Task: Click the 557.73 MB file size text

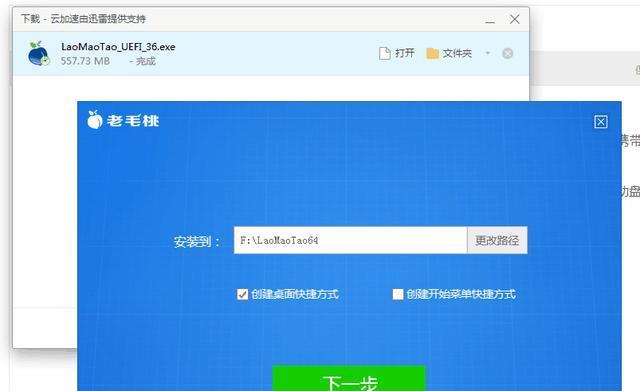Action: (x=85, y=61)
